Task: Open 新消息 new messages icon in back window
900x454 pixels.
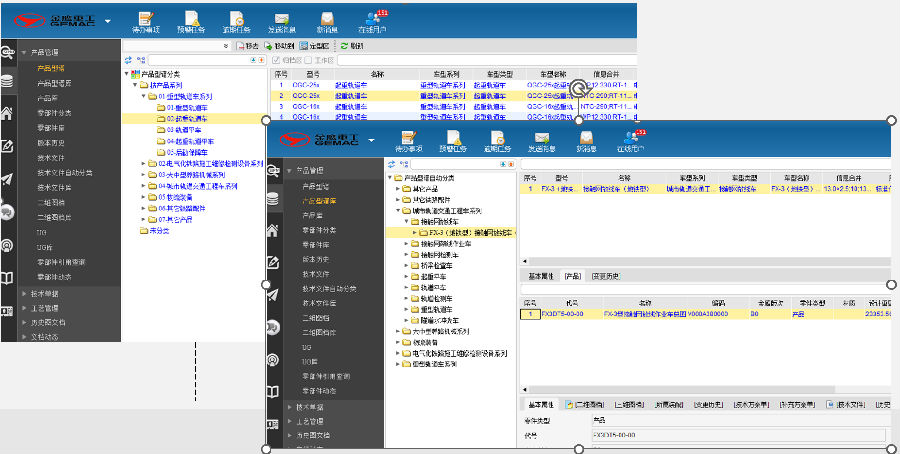Action: point(327,22)
